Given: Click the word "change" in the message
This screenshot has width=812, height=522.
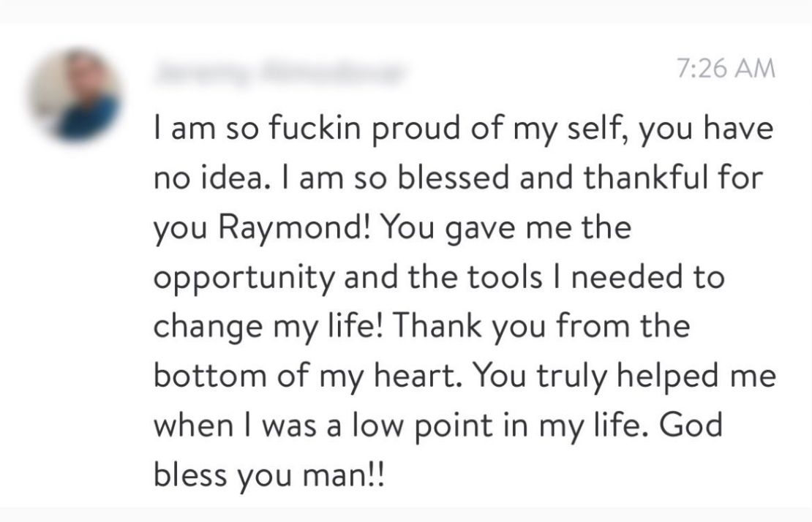Looking at the screenshot, I should (200, 328).
